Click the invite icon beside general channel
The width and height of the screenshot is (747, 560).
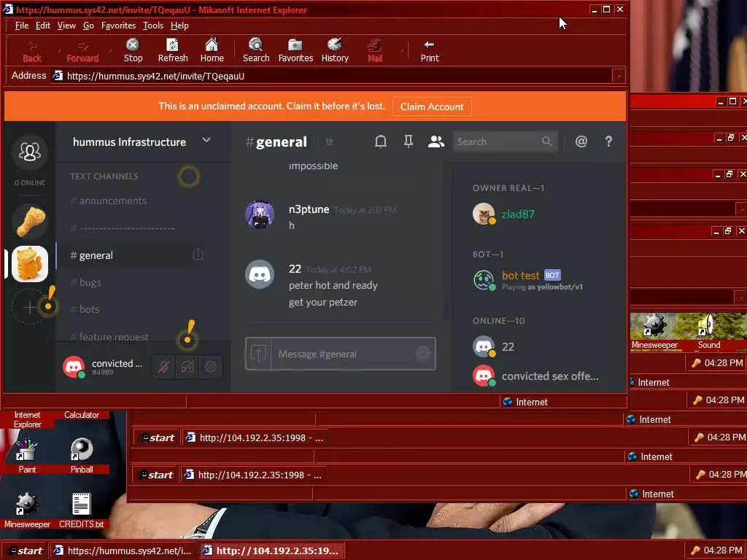[x=198, y=254]
